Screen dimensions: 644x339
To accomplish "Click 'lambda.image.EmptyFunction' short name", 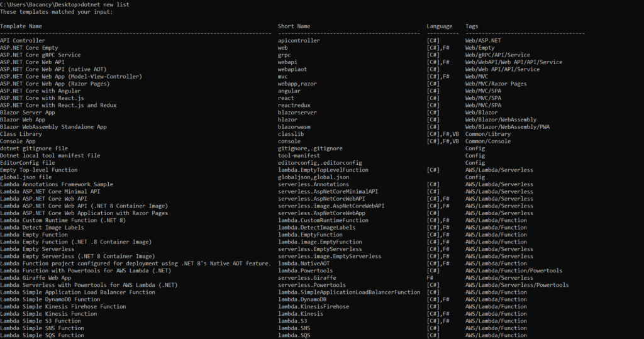I will 320,242.
